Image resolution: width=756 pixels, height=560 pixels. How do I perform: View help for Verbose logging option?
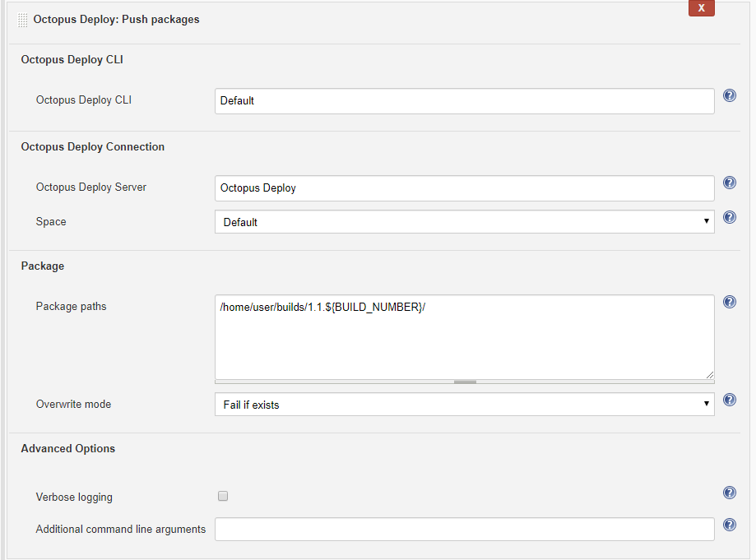point(729,493)
